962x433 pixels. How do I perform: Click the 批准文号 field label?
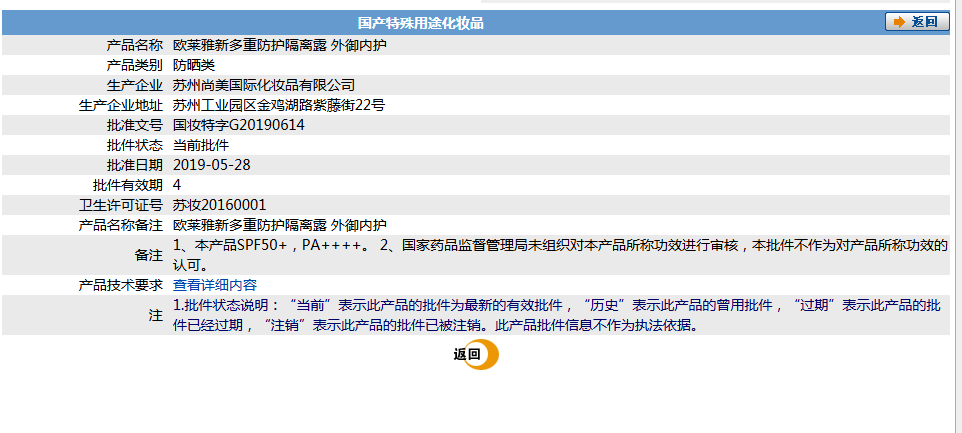134,125
